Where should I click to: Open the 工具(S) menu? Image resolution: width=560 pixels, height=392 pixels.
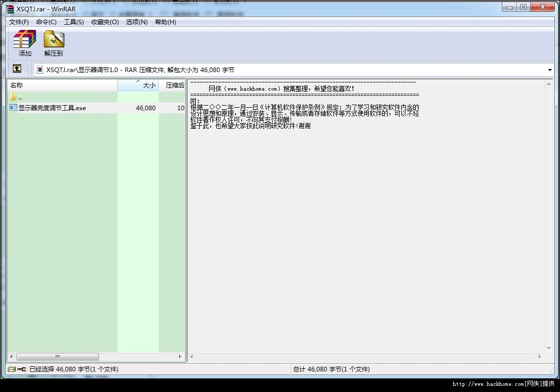click(x=74, y=22)
